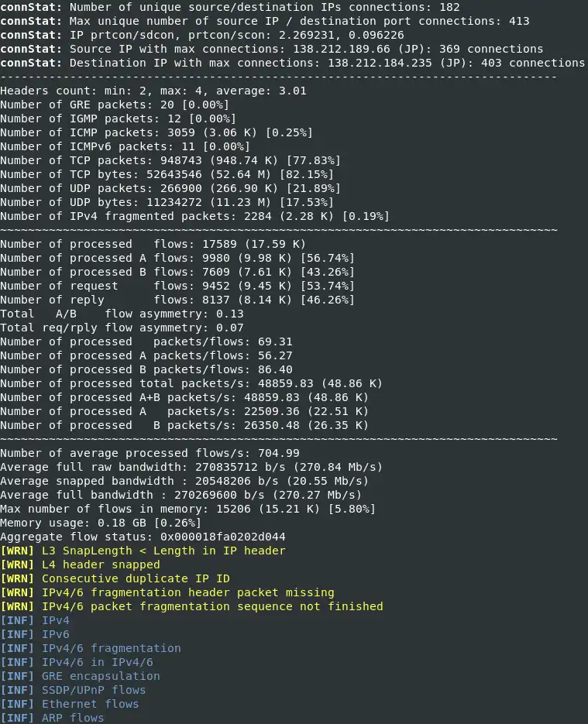Click the 'fragmentation header packet missing' warning
The width and height of the screenshot is (588, 724).
[x=187, y=592]
